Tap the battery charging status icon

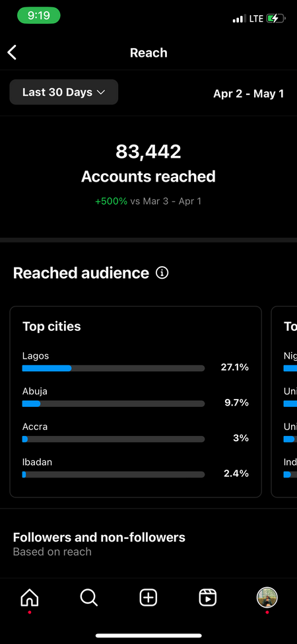click(x=276, y=18)
